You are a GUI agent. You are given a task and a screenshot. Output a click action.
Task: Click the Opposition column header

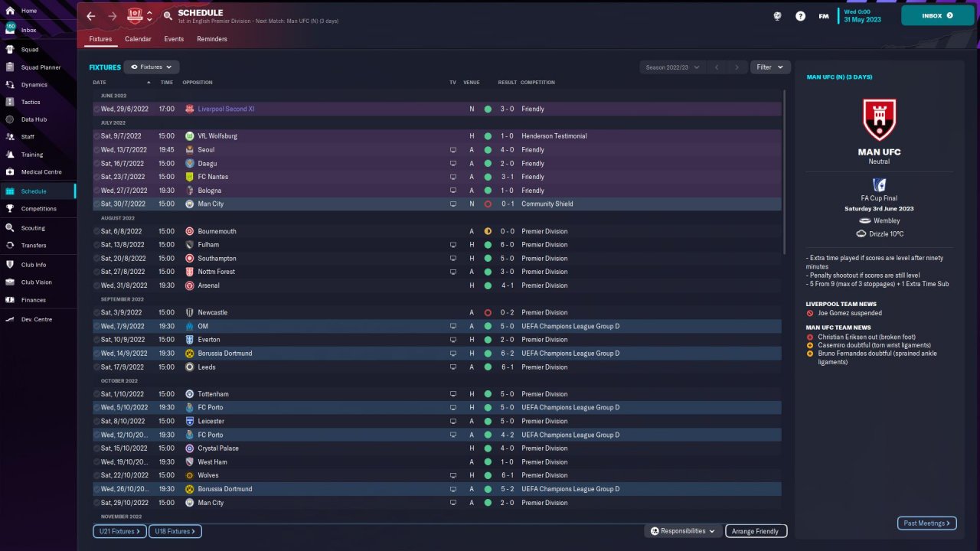pos(198,83)
